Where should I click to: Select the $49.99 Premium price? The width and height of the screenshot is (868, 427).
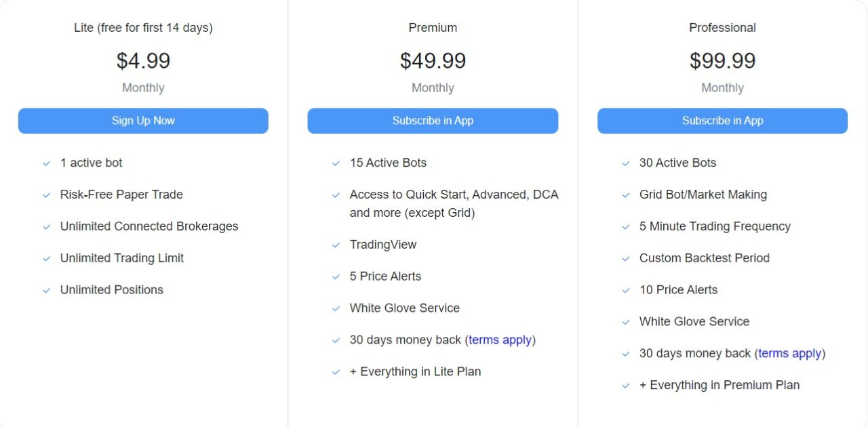pyautogui.click(x=433, y=61)
